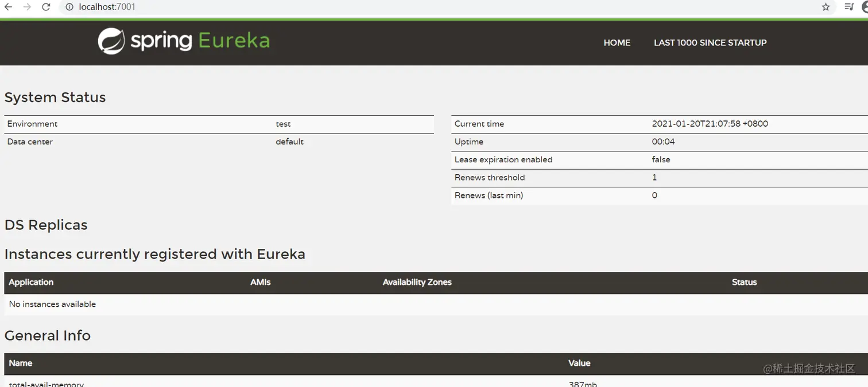Select the 00:04 uptime value
The width and height of the screenshot is (868, 387).
click(x=664, y=142)
